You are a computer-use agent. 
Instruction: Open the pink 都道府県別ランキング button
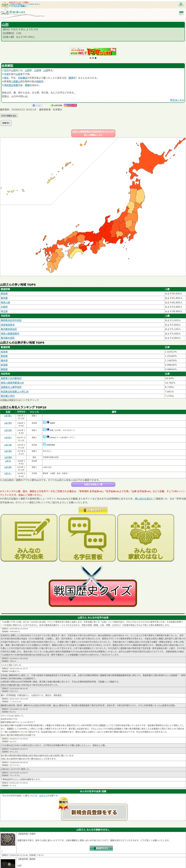coord(93,133)
